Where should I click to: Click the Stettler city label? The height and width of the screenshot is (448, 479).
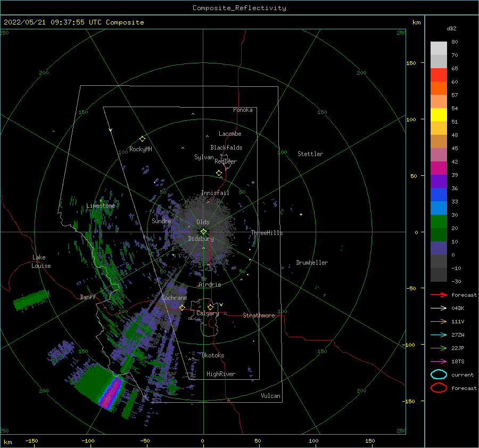310,154
